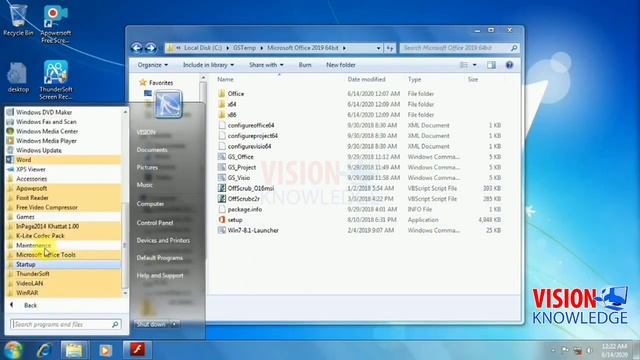Open ThunderSoft Screen Recorder desktop icon
The width and height of the screenshot is (640, 360).
click(56, 80)
